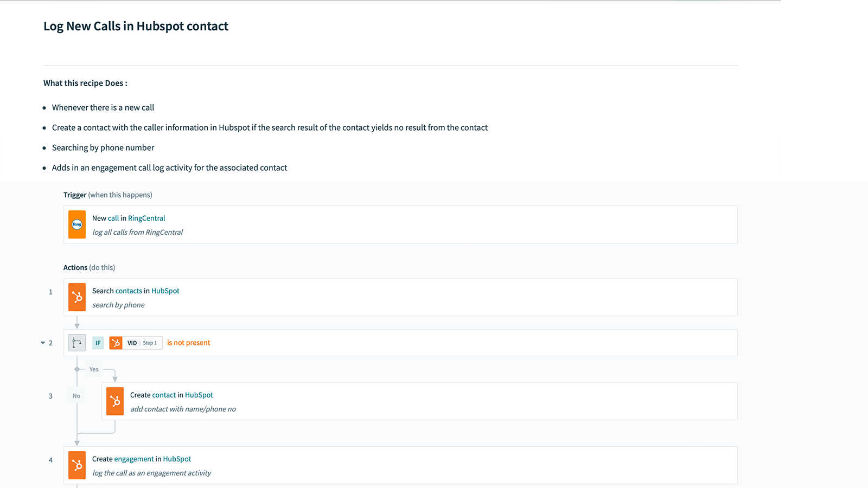
Task: Click 'log all calls from RingCentral' description
Action: click(138, 232)
